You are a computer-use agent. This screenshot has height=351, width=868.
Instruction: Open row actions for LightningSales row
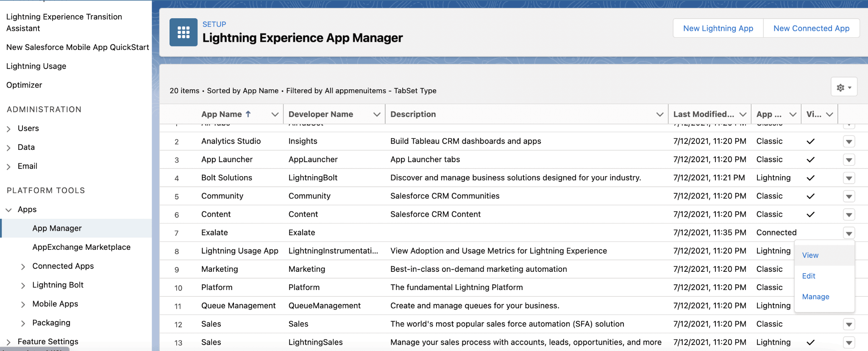point(849,343)
